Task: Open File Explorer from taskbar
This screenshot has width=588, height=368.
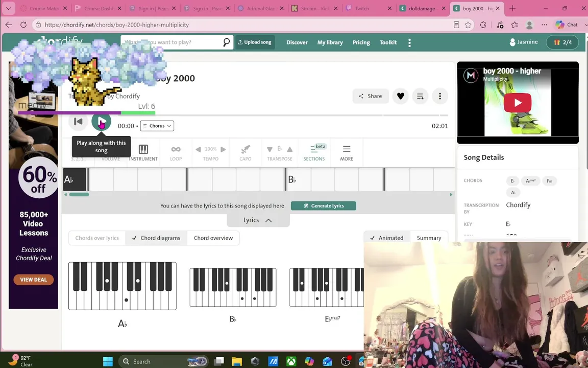Action: (x=237, y=361)
